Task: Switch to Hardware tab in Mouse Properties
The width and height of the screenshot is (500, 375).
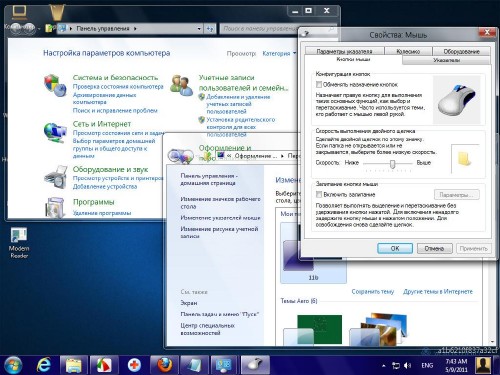Action: (x=461, y=51)
